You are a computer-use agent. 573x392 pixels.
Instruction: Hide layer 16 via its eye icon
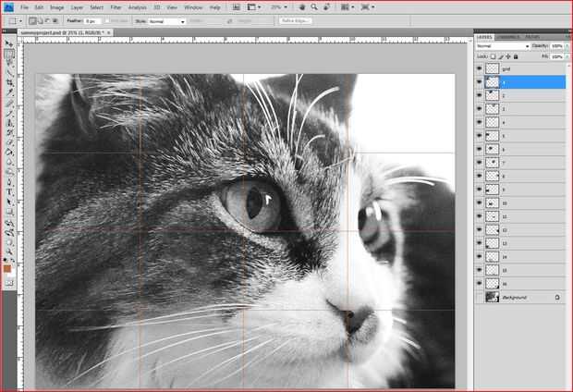(480, 284)
